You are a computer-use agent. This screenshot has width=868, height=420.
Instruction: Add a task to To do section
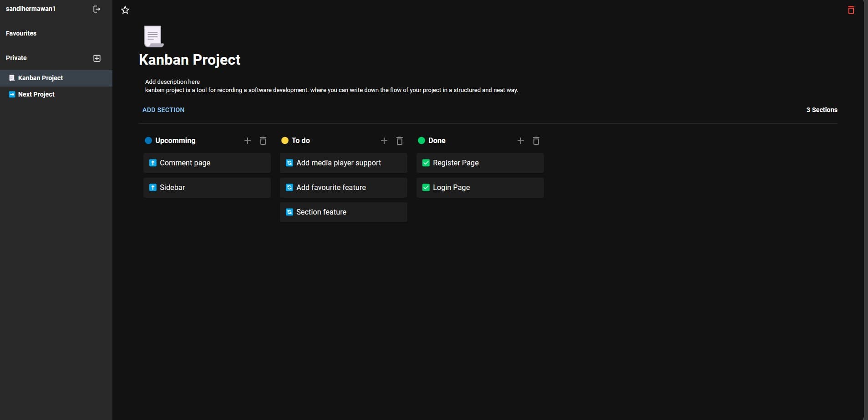click(384, 141)
